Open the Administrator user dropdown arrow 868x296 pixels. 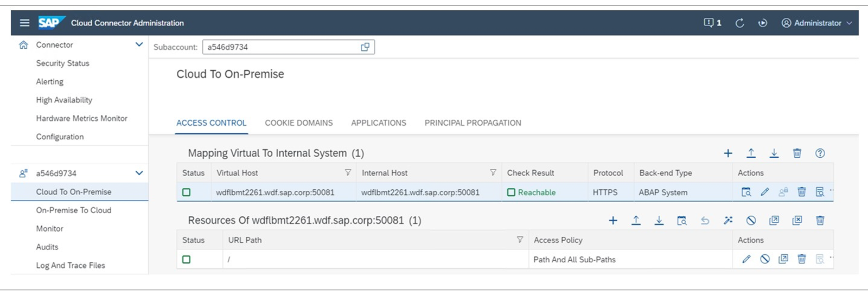pyautogui.click(x=849, y=23)
